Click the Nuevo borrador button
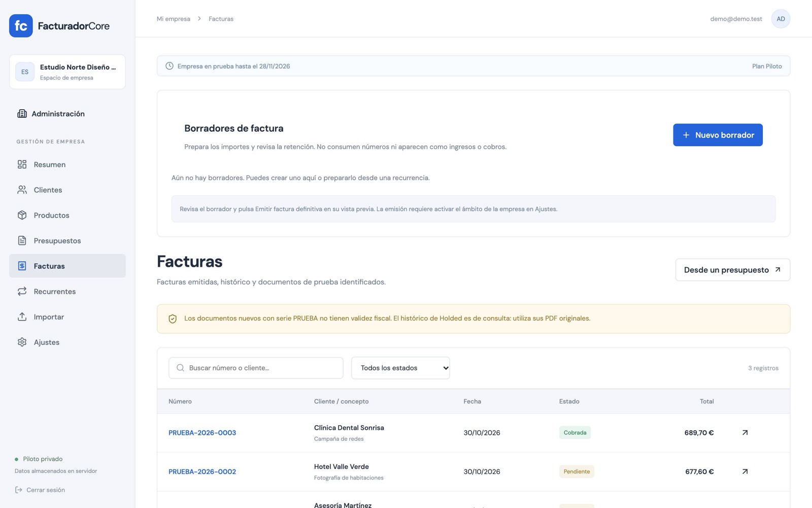The height and width of the screenshot is (508, 812). [x=718, y=135]
